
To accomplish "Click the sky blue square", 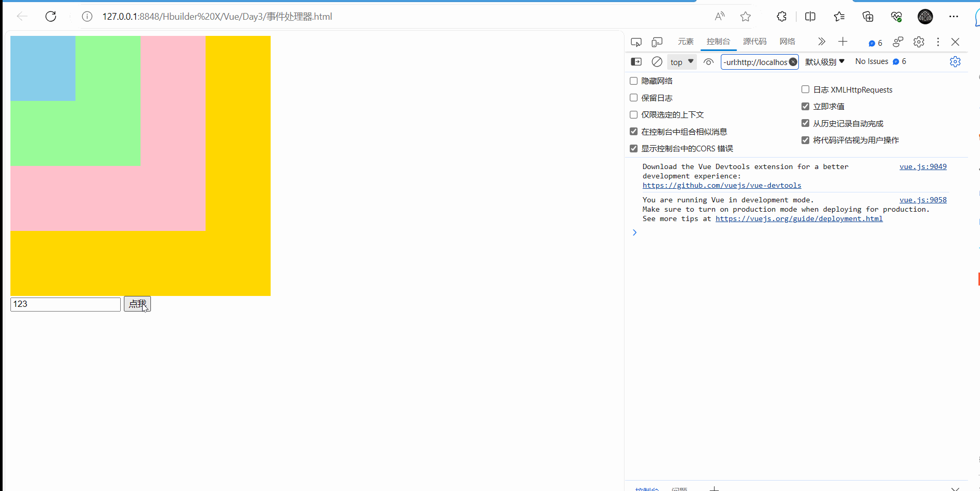I will [x=43, y=68].
